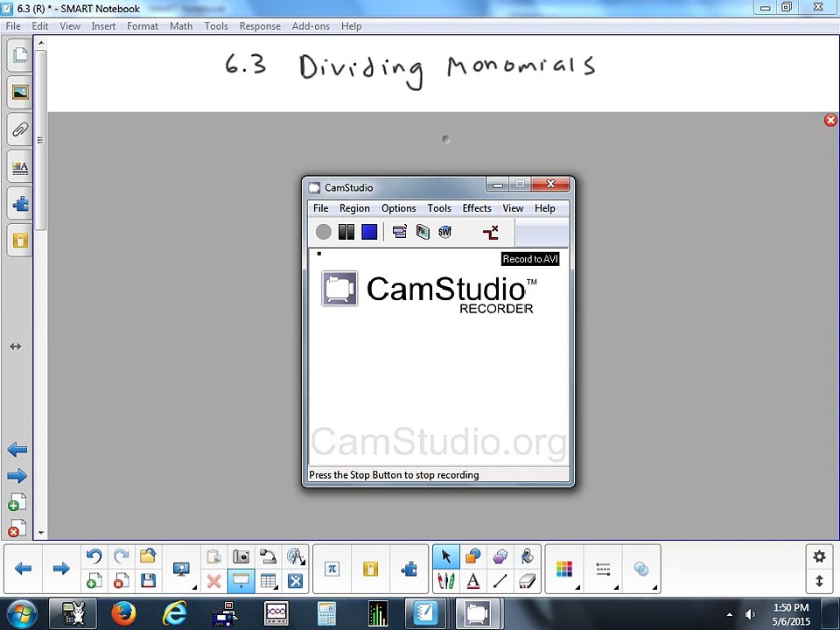Select the Pens tool
The width and height of the screenshot is (840, 630).
click(x=445, y=581)
